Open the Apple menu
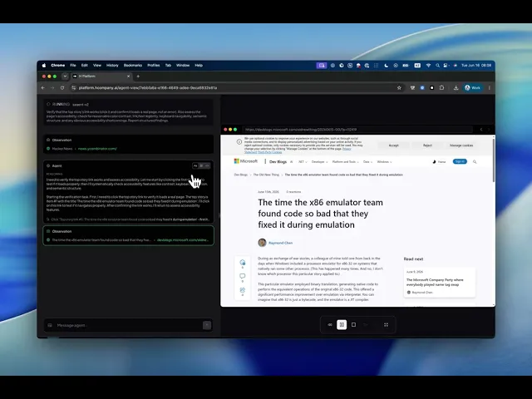532x399 pixels. [x=44, y=66]
